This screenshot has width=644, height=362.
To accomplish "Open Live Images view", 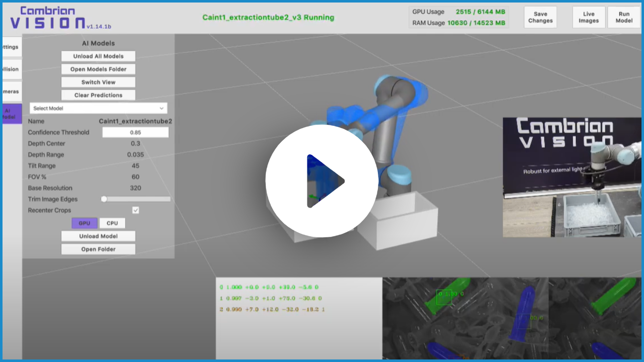I will 589,17.
